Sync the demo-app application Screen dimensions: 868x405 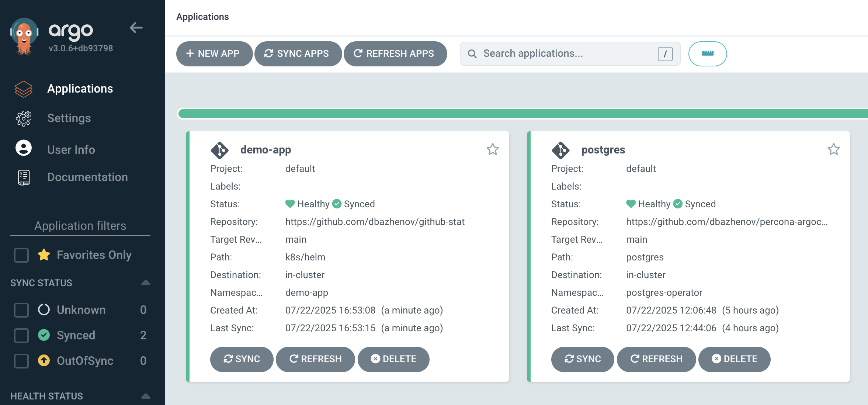pyautogui.click(x=242, y=359)
